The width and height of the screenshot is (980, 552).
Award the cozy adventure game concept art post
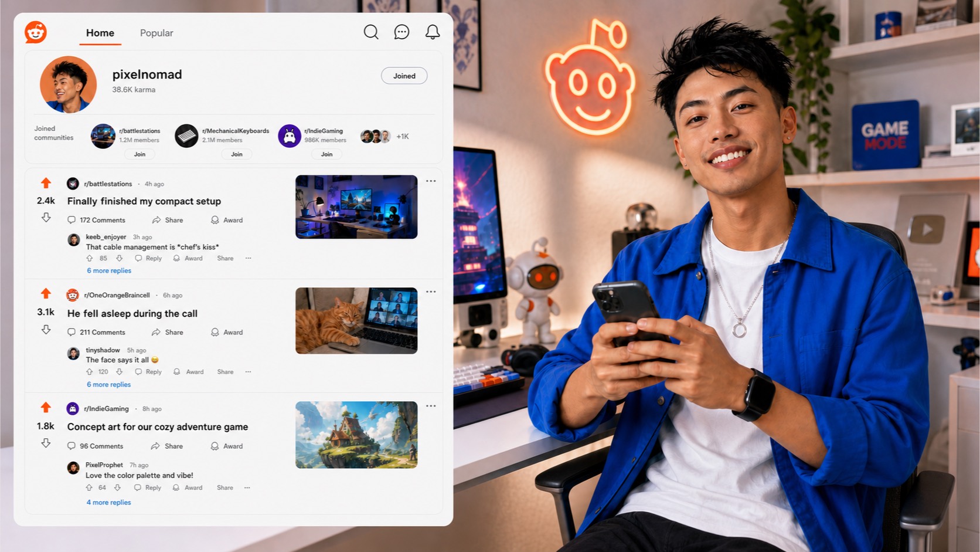point(227,446)
